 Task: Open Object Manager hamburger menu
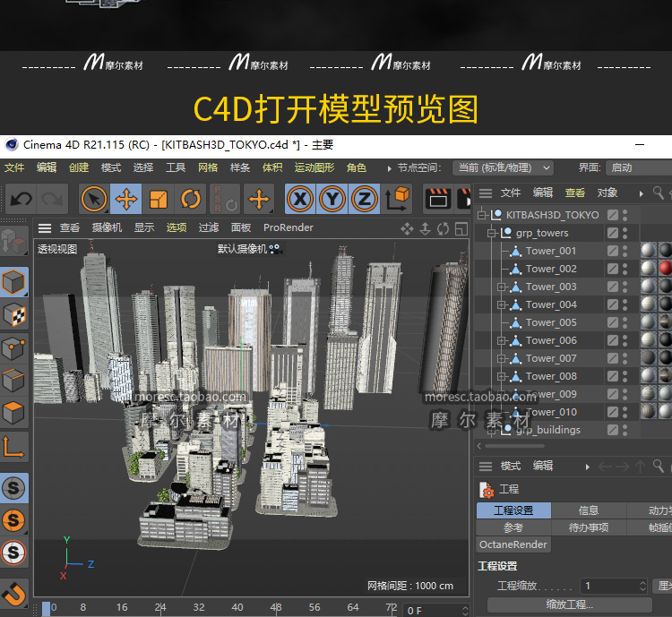pyautogui.click(x=485, y=193)
